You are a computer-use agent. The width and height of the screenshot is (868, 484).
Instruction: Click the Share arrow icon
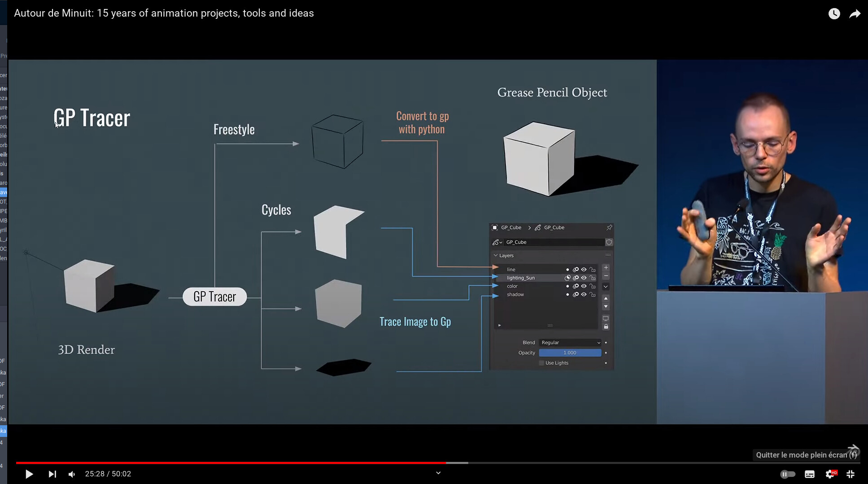click(855, 14)
